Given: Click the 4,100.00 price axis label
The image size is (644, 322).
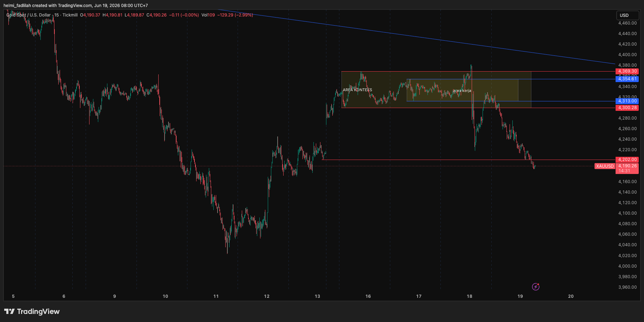Looking at the screenshot, I should (x=627, y=213).
